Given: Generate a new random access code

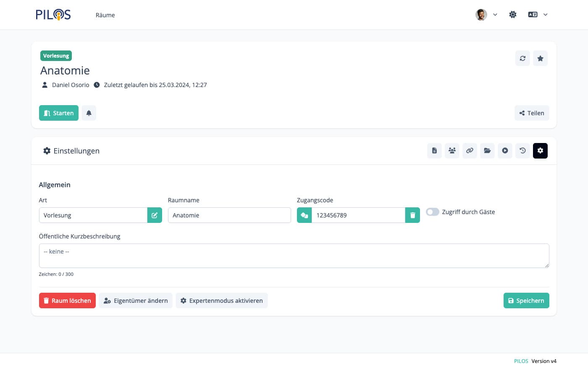Looking at the screenshot, I should [304, 215].
